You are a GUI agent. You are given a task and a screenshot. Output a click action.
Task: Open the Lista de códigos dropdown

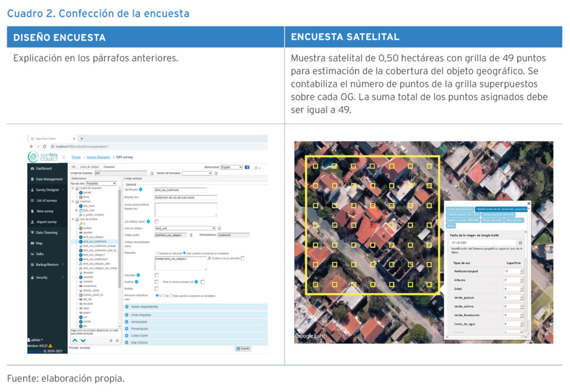(x=185, y=228)
